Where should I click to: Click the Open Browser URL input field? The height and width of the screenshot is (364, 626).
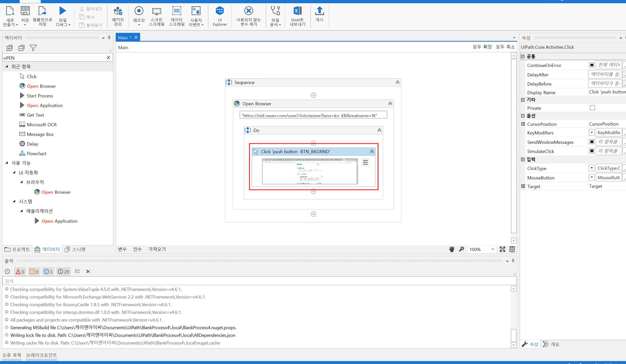tap(313, 115)
